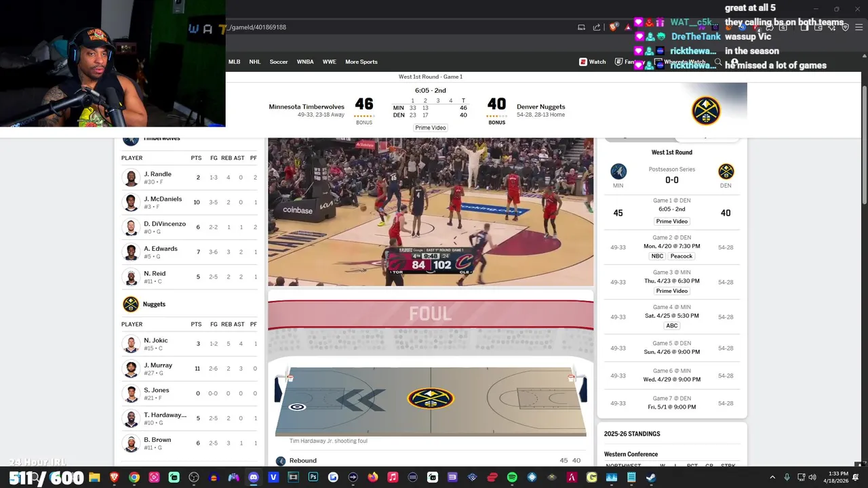This screenshot has height=488, width=868.
Task: Open the browser hamburger menu
Action: [859, 27]
